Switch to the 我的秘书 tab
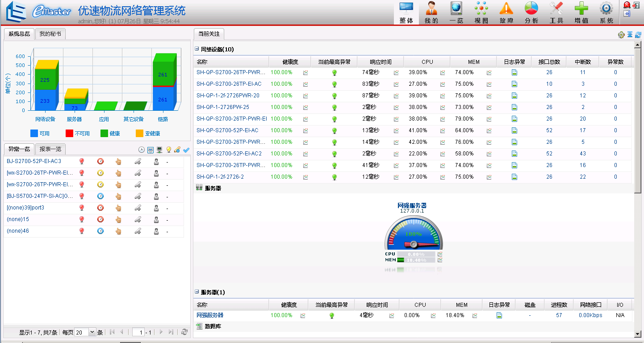Image resolution: width=644 pixels, height=343 pixels. [50, 33]
